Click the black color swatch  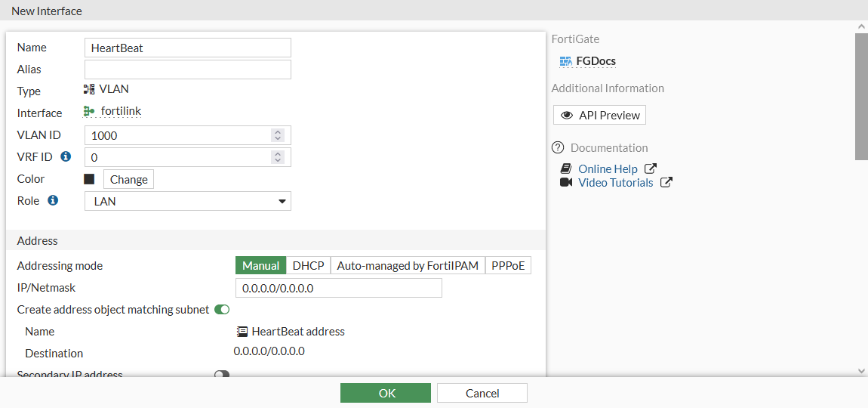[x=89, y=179]
